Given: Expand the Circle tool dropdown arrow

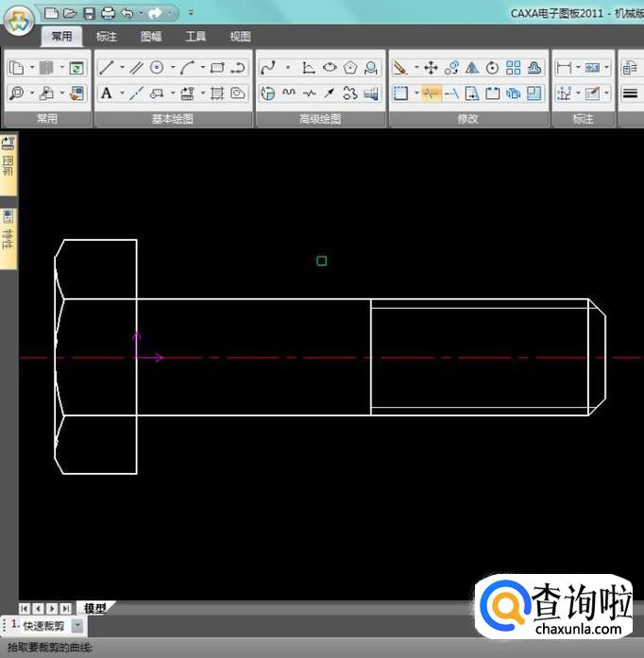Looking at the screenshot, I should click(172, 68).
